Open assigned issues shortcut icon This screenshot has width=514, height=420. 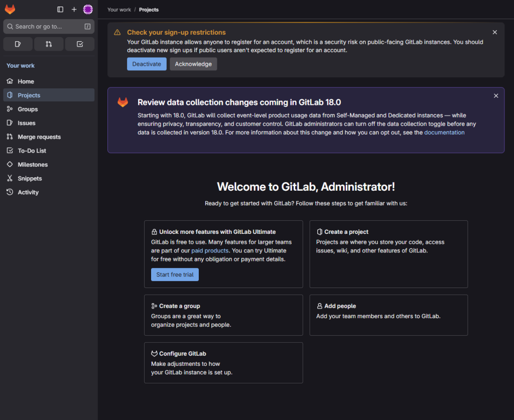(x=18, y=44)
